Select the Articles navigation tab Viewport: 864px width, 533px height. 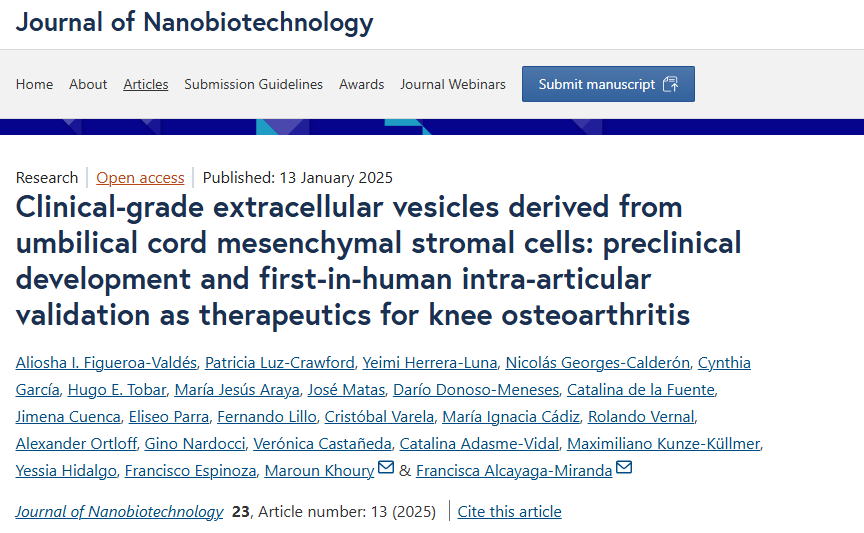tap(146, 84)
